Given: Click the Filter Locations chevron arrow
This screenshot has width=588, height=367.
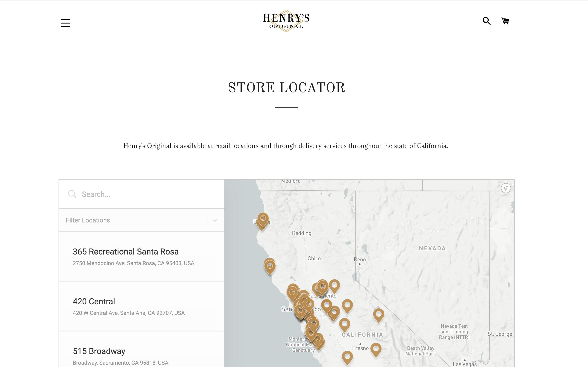Looking at the screenshot, I should click(215, 220).
